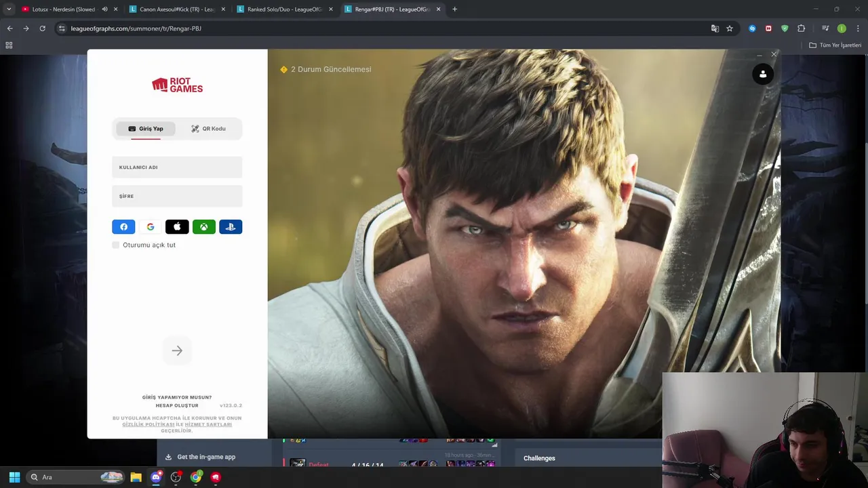Sign in with Facebook icon
Screen dimensions: 868x488
123,227
